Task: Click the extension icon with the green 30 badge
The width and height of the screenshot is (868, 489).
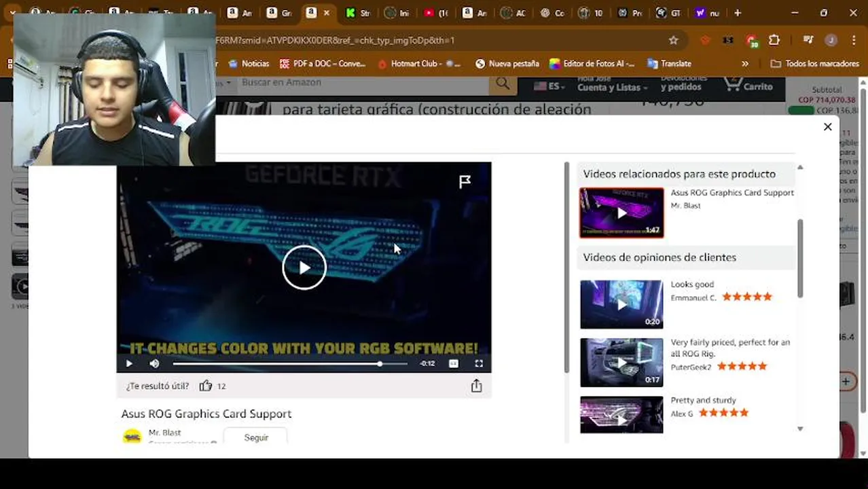Action: point(751,41)
